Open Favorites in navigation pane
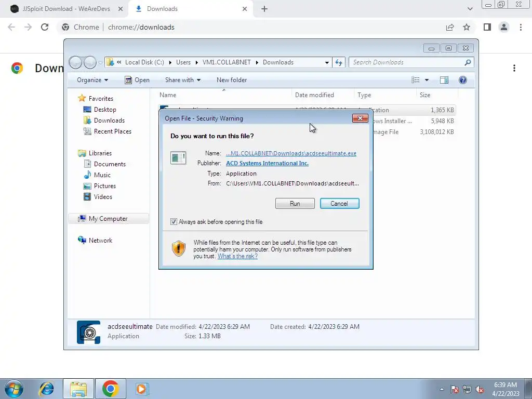 101,98
